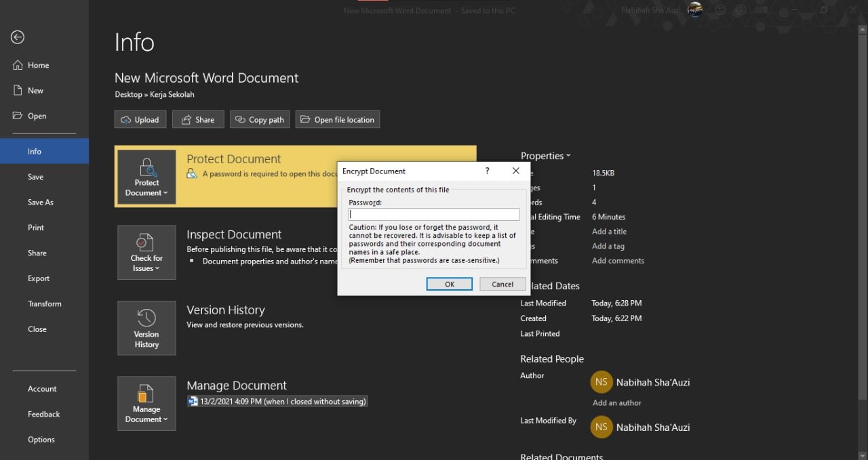Viewport: 868px width, 460px height.
Task: Click the Password input field
Action: pos(434,214)
